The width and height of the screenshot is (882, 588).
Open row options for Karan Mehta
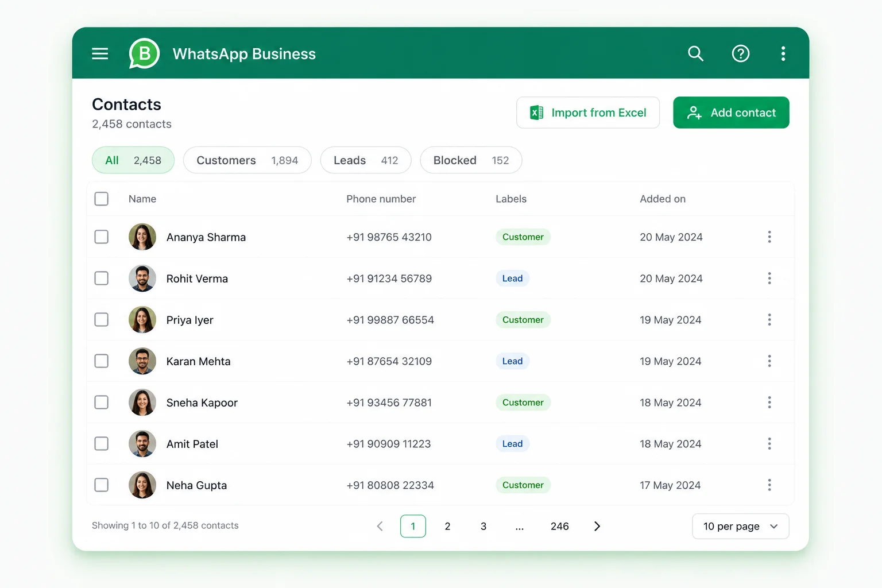(x=769, y=361)
